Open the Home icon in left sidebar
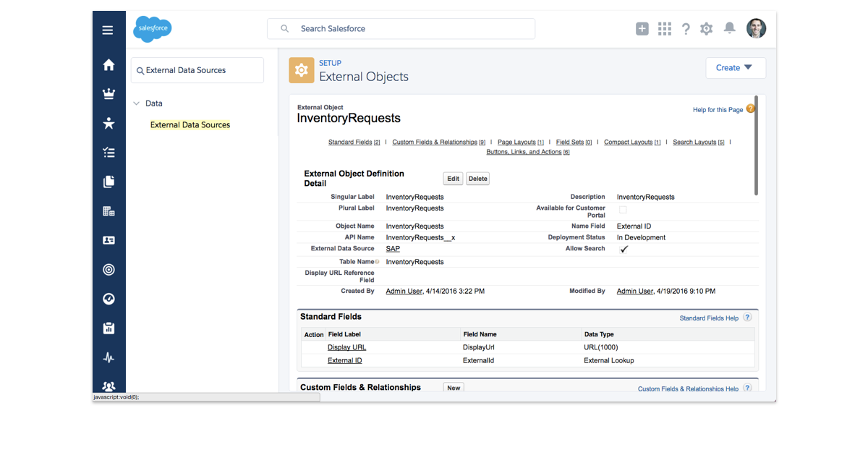This screenshot has width=868, height=463. click(109, 64)
